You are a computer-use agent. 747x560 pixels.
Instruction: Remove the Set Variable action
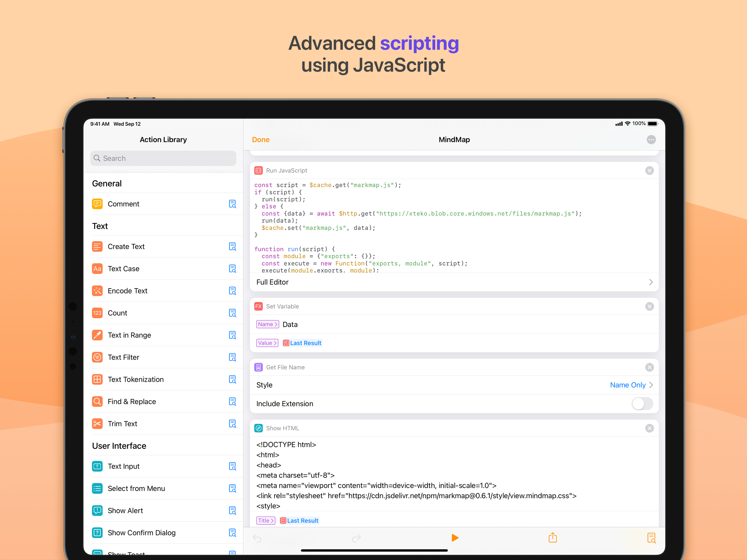649,306
